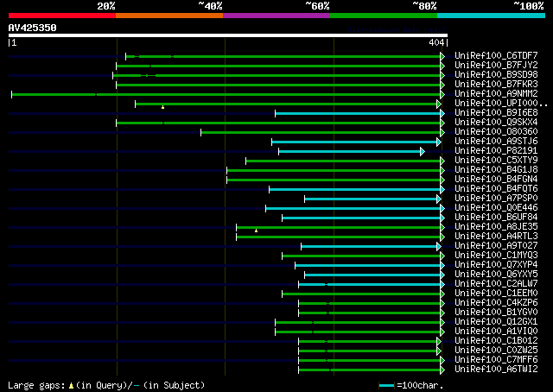
Task: Click the cyan B9I6E8 alignment bar
Action: click(x=358, y=113)
